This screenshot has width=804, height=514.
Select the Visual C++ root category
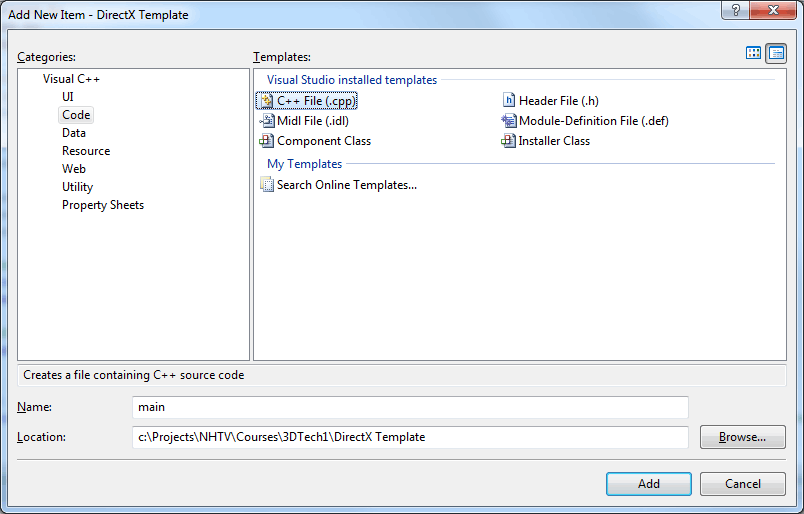(x=71, y=79)
